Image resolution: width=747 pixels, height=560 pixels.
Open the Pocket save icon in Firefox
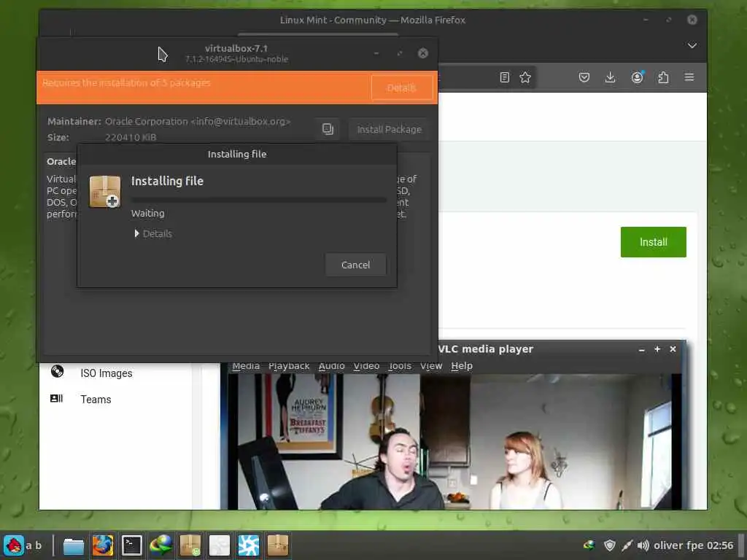(584, 77)
